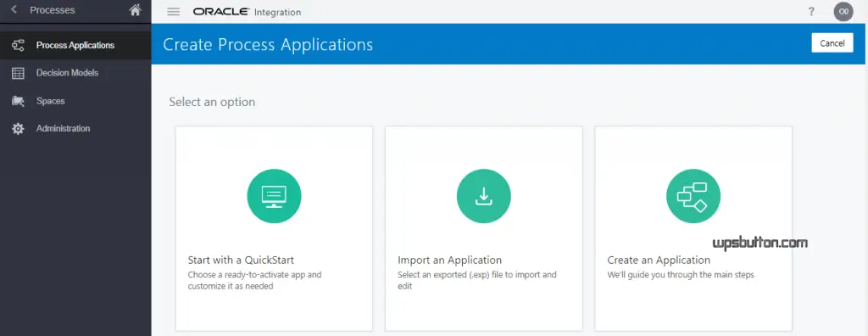Click 'Choose a ready-to-activate app' description
This screenshot has width=868, height=336.
click(x=254, y=281)
